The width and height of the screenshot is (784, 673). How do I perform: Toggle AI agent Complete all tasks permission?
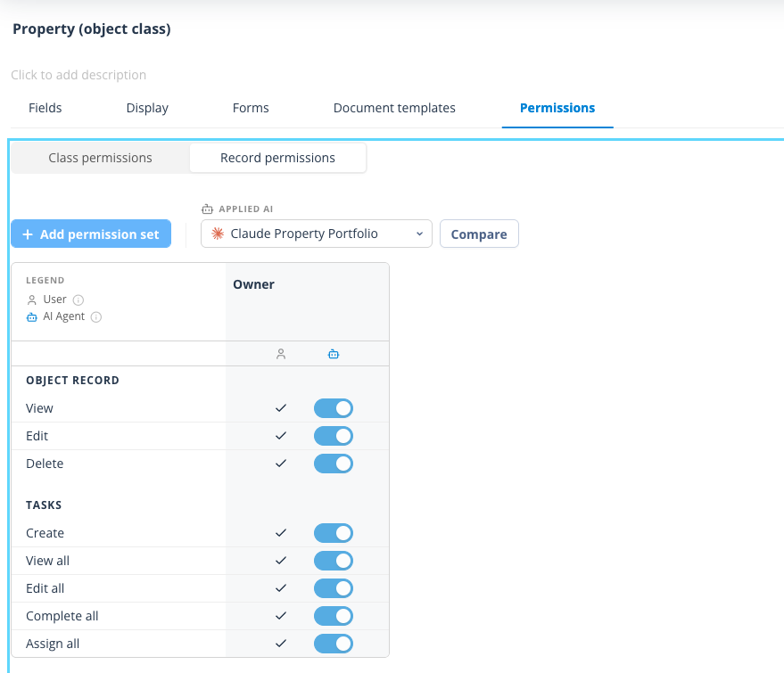coord(334,616)
